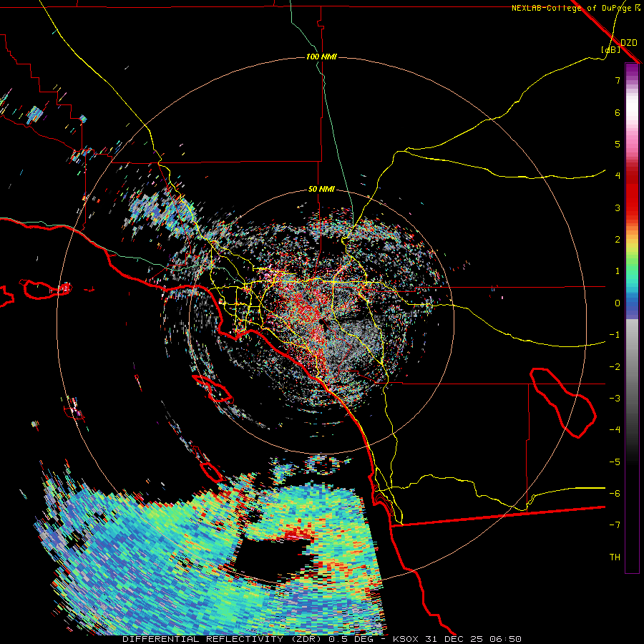Click the -6 dB legend value

(x=615, y=494)
